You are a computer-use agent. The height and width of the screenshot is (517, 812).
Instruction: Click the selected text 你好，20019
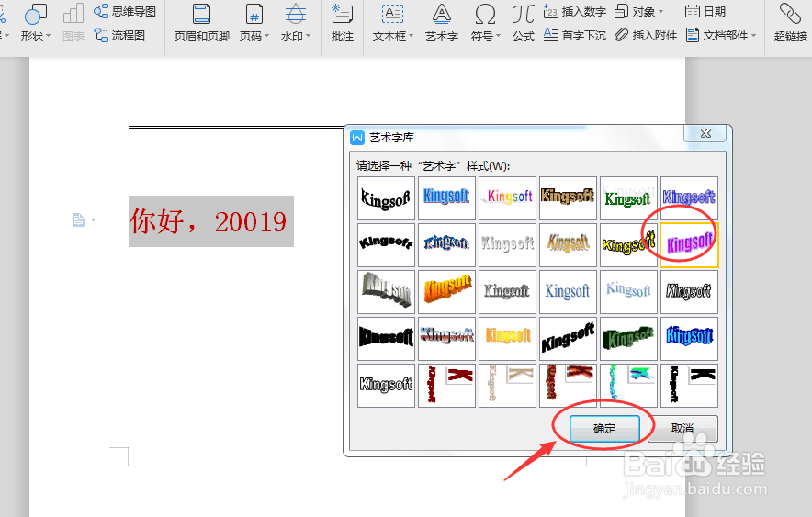pos(209,221)
